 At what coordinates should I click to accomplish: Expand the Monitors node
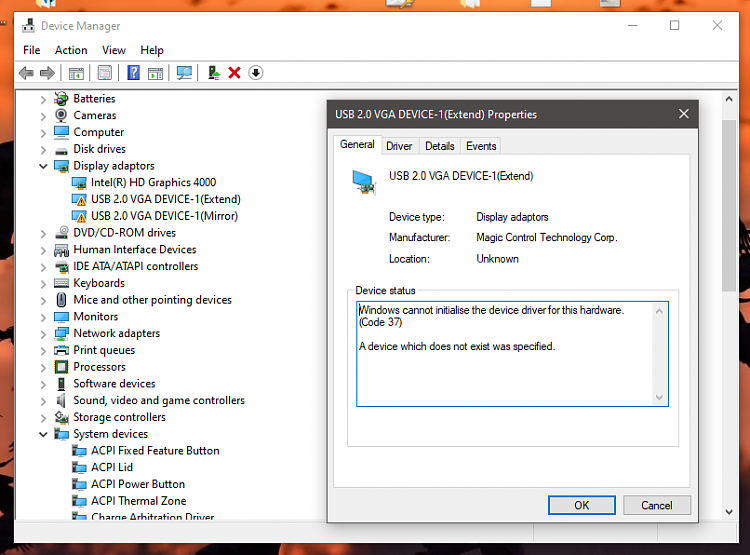(43, 317)
